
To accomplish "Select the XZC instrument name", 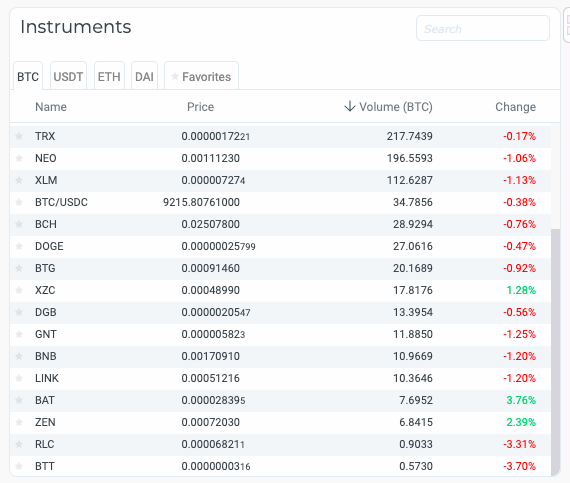I will tap(45, 290).
